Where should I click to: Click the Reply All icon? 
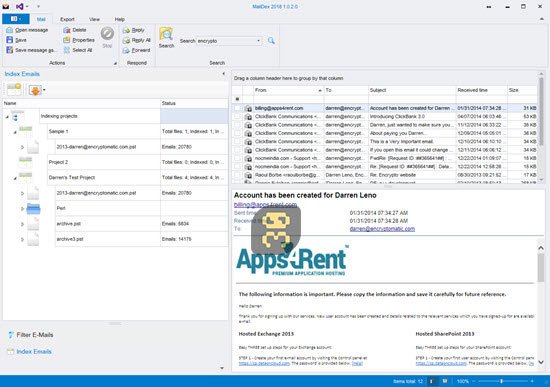click(126, 40)
